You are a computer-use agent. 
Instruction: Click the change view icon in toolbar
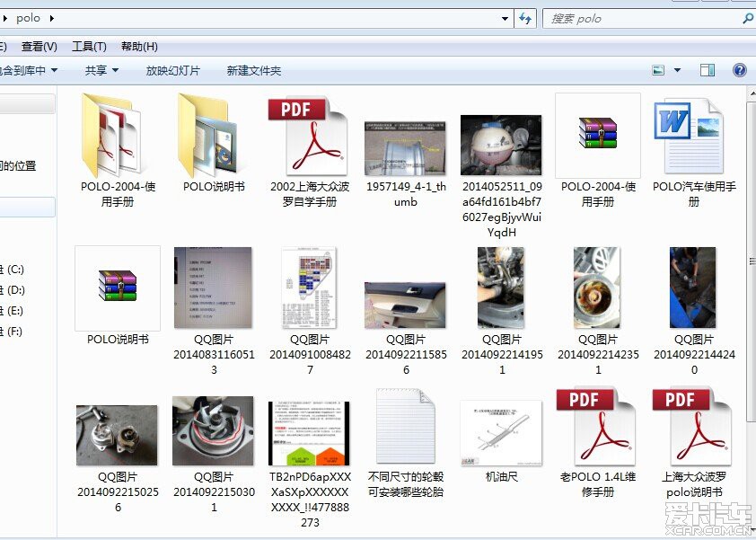click(658, 70)
